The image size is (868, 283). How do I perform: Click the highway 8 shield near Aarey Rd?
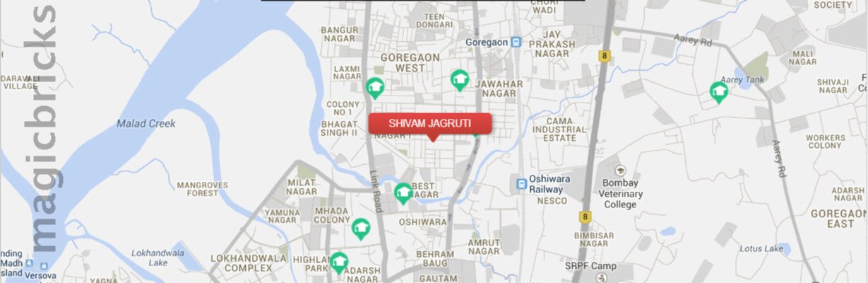(x=604, y=55)
